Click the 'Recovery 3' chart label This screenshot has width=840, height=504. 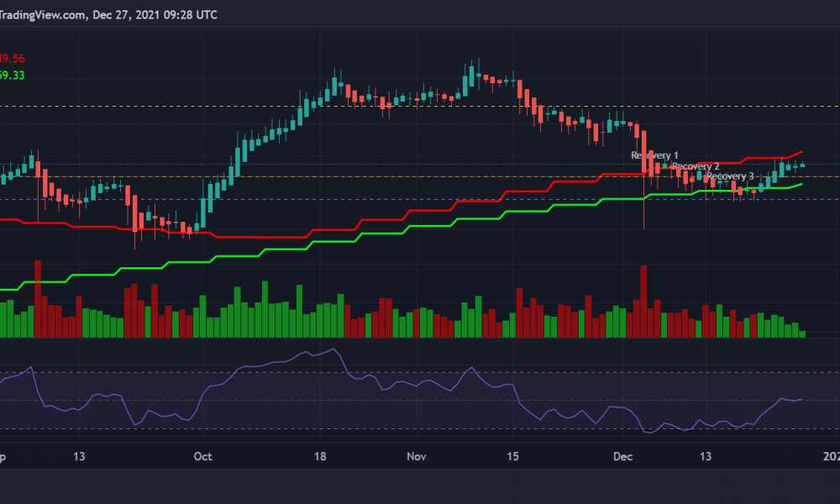click(730, 176)
